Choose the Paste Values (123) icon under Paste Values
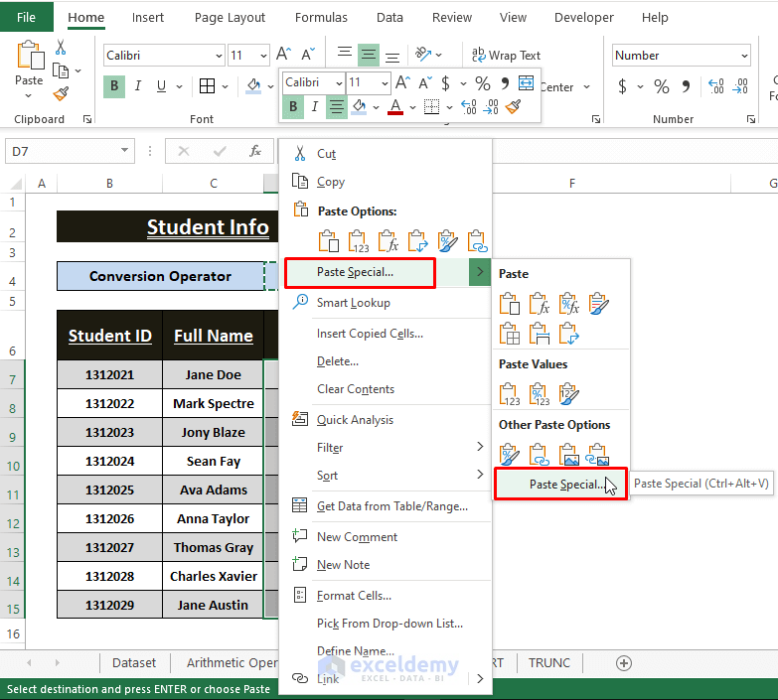 (x=510, y=394)
